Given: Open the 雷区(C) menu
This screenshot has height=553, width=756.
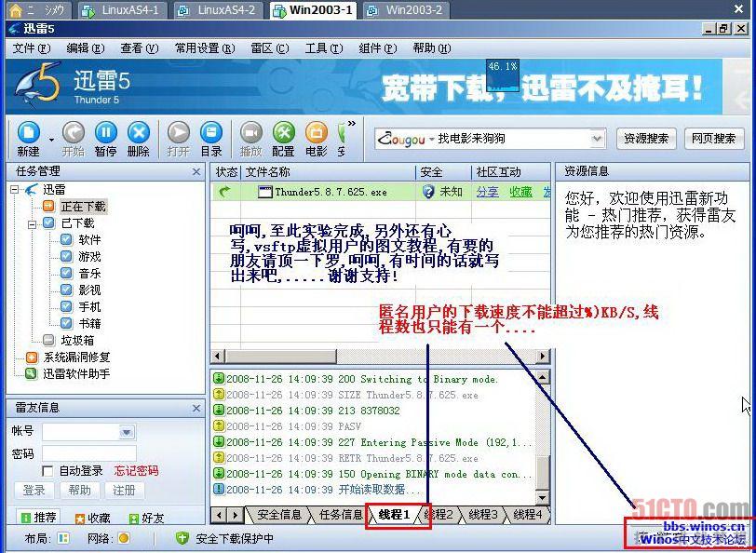Looking at the screenshot, I should click(270, 48).
